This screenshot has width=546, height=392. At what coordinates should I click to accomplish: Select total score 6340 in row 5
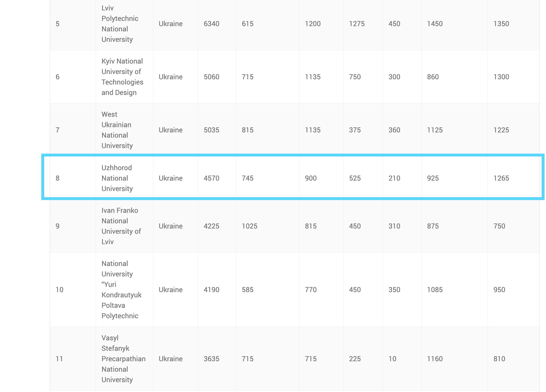click(x=211, y=24)
